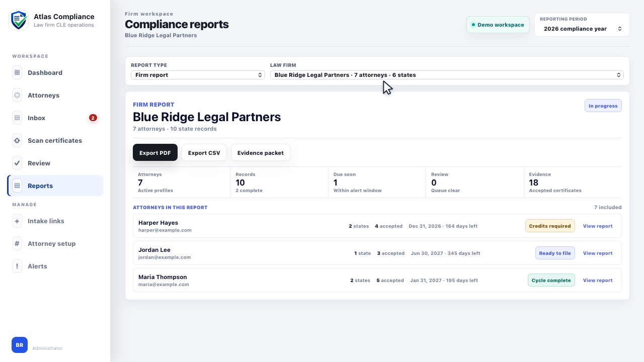Click the Attorneys count stat 7

click(x=140, y=183)
